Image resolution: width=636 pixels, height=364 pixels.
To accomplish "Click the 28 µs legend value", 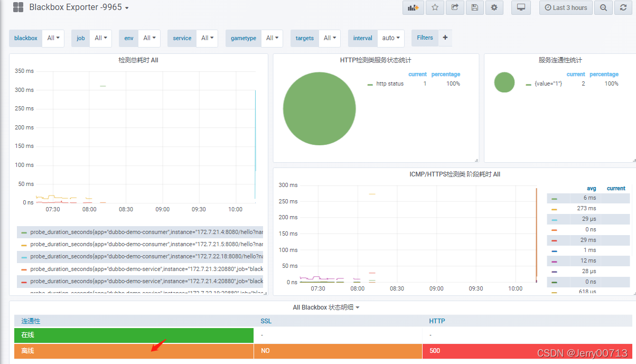I will coord(589,271).
